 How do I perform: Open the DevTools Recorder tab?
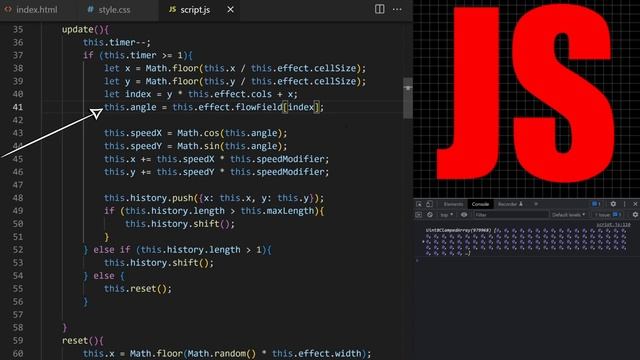pos(510,204)
